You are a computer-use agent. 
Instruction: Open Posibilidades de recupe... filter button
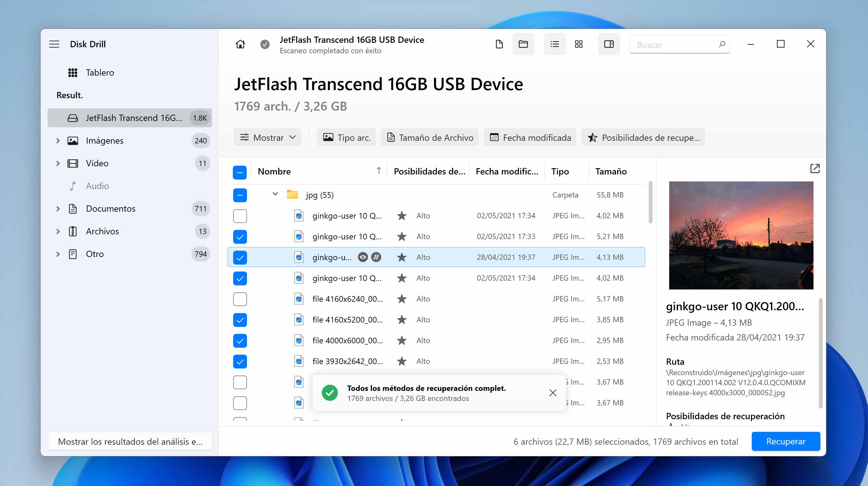click(643, 137)
